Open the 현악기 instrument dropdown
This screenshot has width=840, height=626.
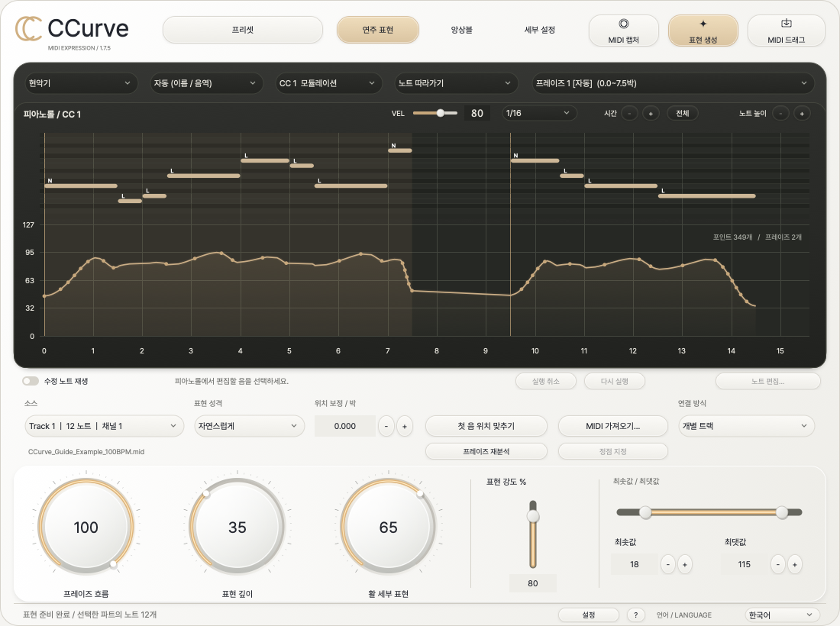80,83
